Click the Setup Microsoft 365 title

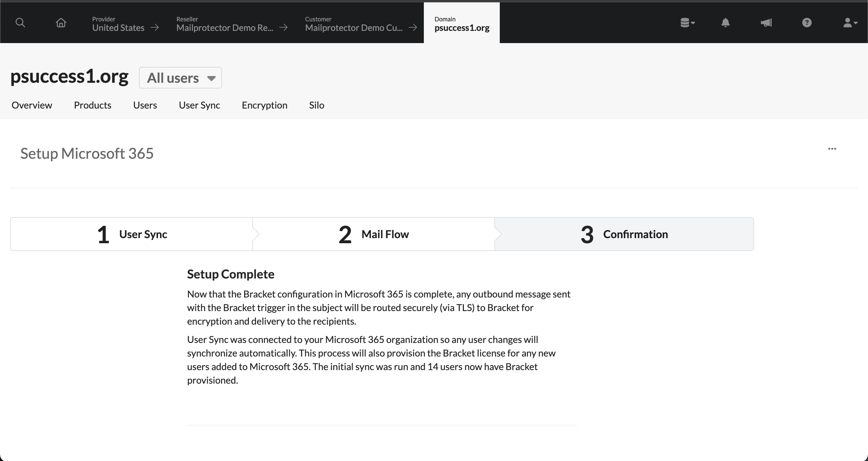tap(87, 153)
